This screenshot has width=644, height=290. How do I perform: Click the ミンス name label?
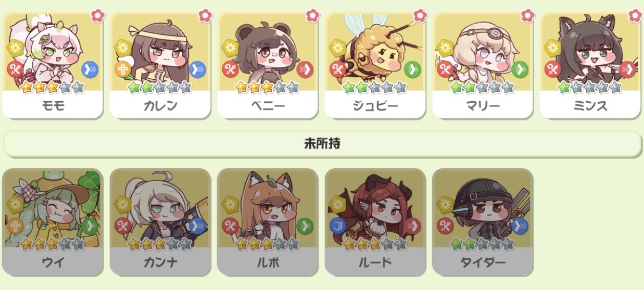590,106
